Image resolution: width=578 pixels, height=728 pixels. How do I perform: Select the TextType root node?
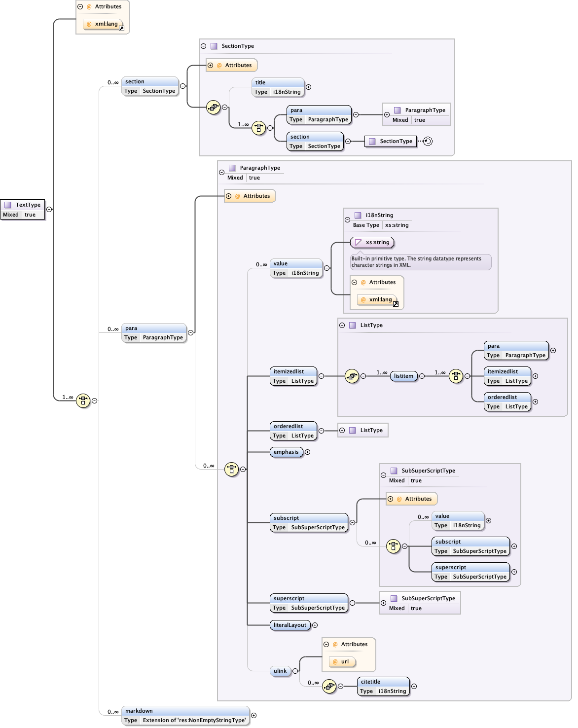click(23, 210)
